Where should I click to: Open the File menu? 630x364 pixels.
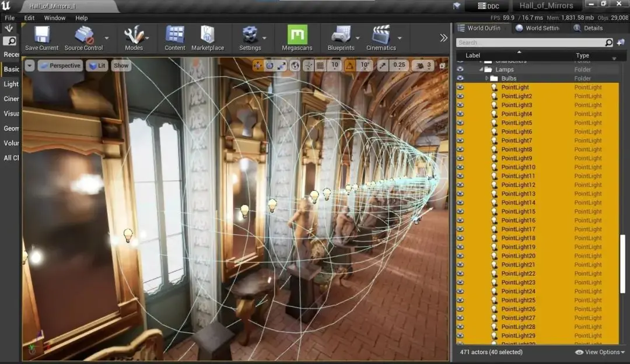click(x=10, y=17)
